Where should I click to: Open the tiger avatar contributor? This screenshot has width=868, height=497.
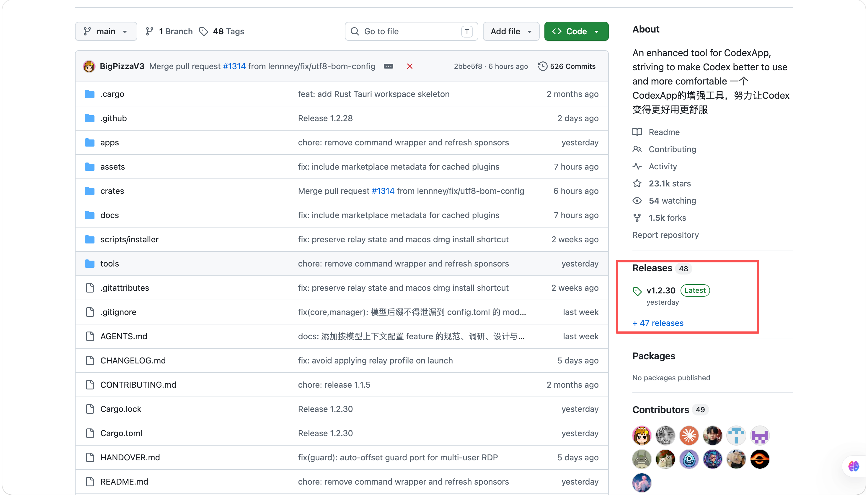(665, 436)
